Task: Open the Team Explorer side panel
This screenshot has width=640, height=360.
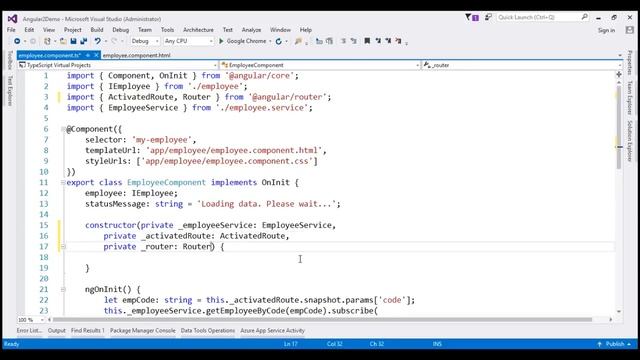Action: [630, 98]
